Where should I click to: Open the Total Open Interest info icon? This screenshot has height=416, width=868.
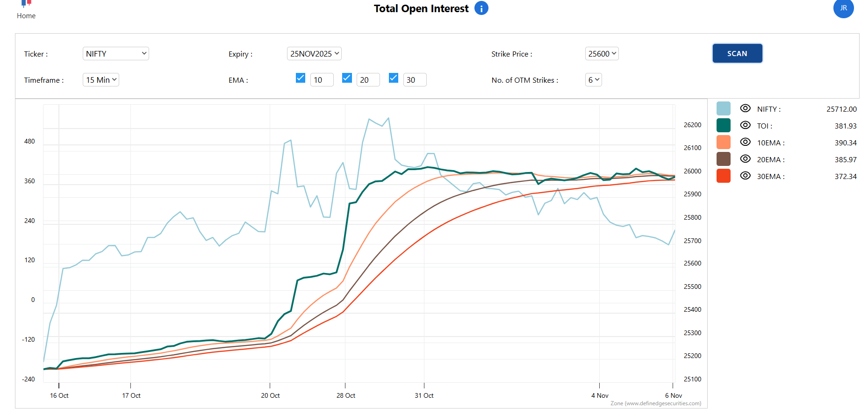pos(481,8)
